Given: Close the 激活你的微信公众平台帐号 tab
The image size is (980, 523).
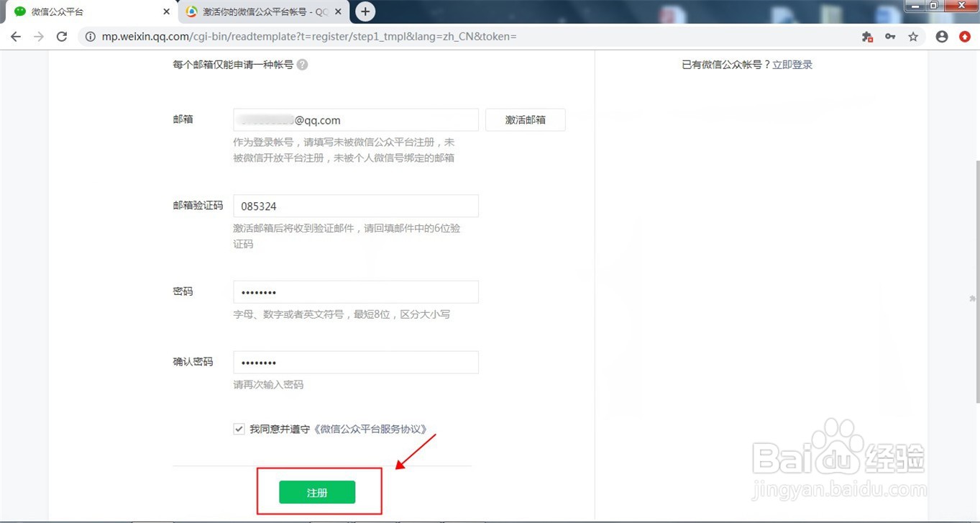Looking at the screenshot, I should click(x=338, y=12).
